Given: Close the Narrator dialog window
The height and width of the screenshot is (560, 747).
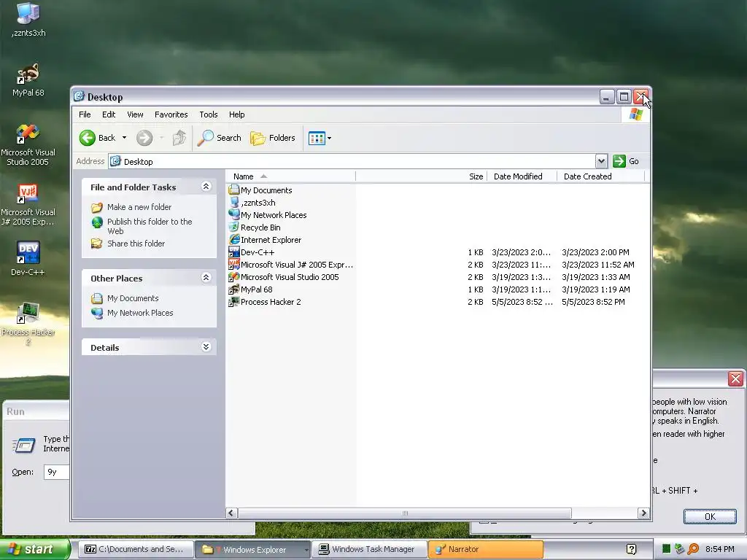Looking at the screenshot, I should [735, 378].
